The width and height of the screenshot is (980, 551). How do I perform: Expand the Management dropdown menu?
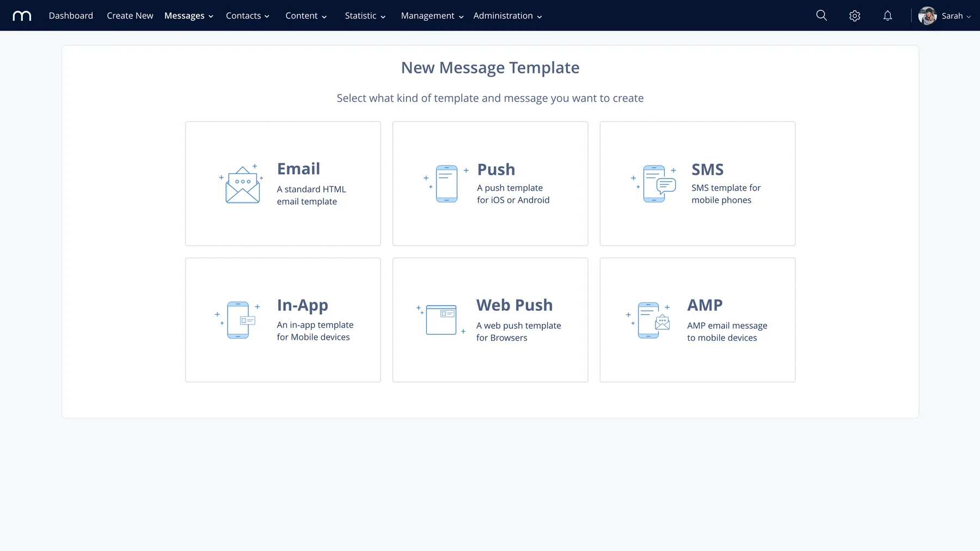point(432,16)
